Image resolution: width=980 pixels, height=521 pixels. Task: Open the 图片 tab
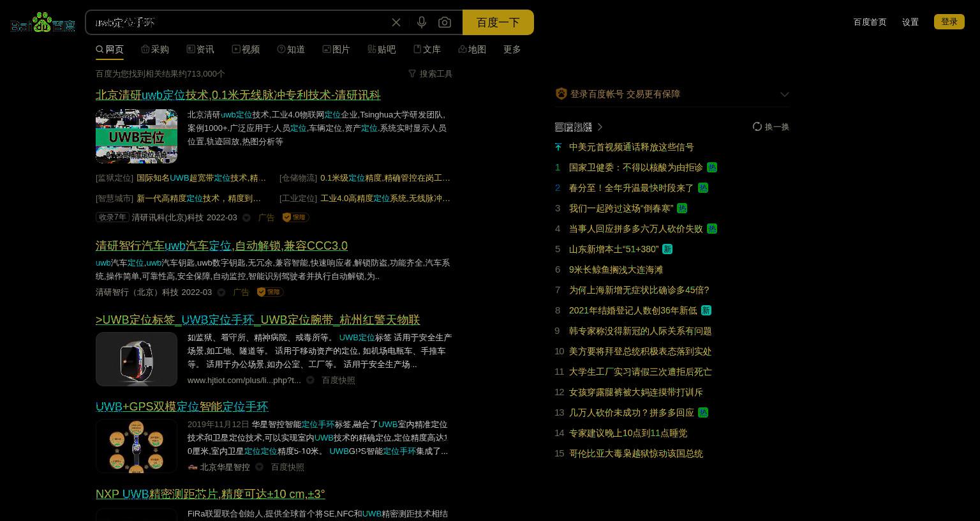336,49
